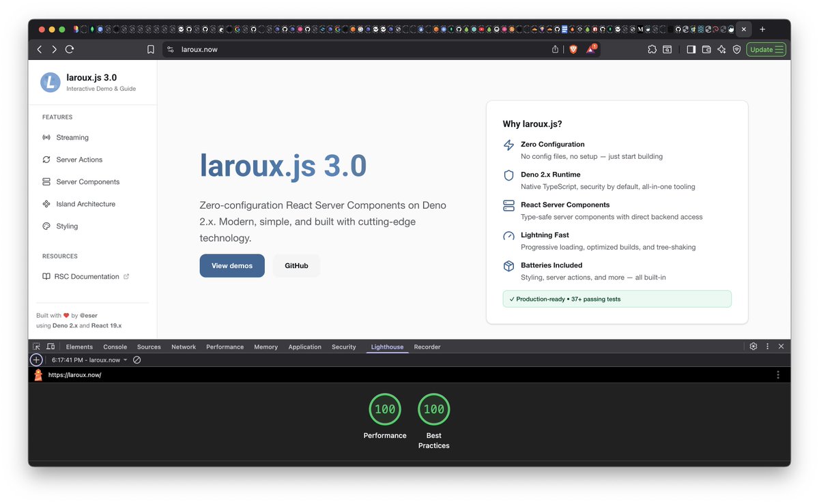Open the Security tab
Image resolution: width=819 pixels, height=504 pixels.
pyautogui.click(x=344, y=346)
